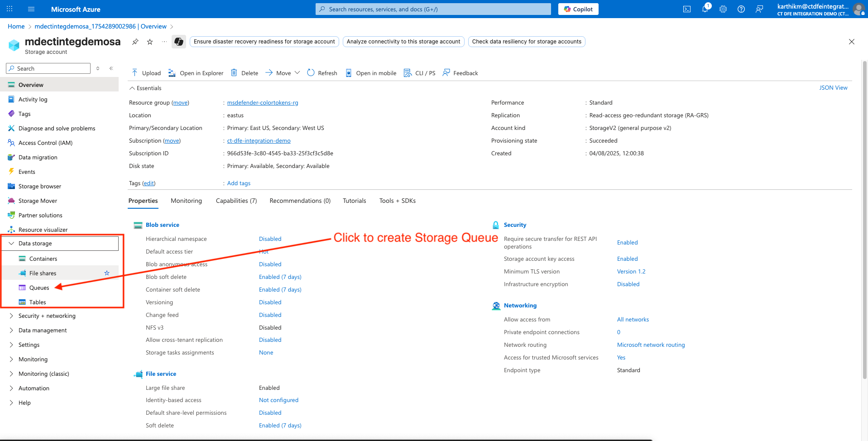Favorite the File shares star
This screenshot has width=868, height=441.
coord(107,273)
